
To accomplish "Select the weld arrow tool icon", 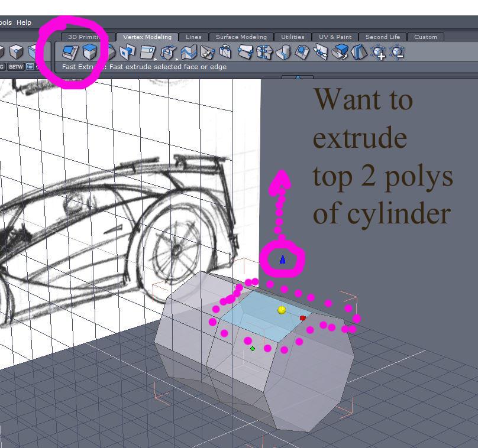I will [208, 53].
